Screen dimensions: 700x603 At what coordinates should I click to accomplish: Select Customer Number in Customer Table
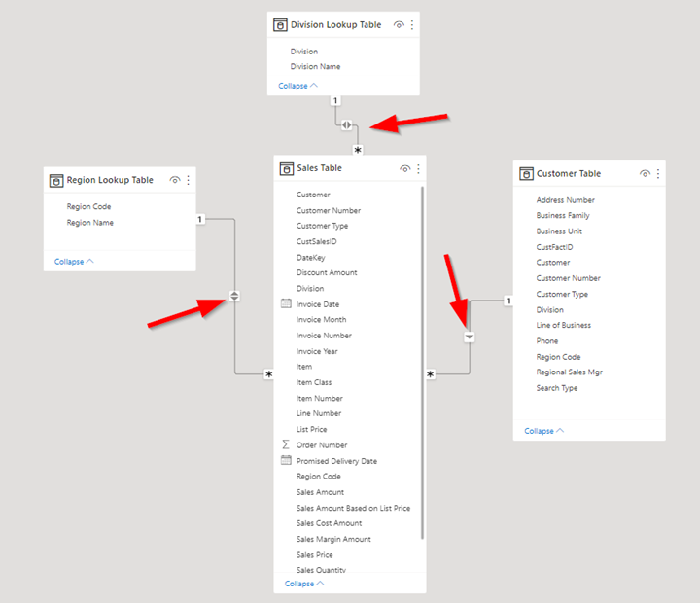(x=568, y=278)
